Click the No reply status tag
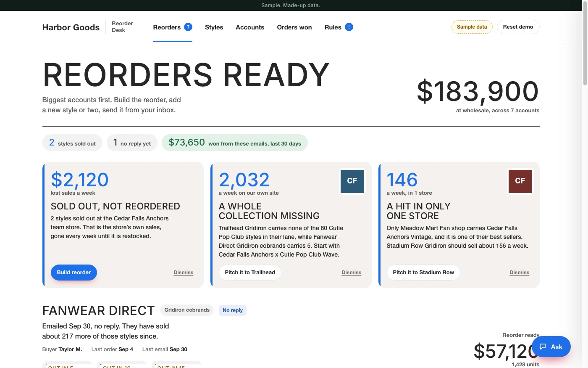Viewport: 588px width, 368px height. click(233, 310)
